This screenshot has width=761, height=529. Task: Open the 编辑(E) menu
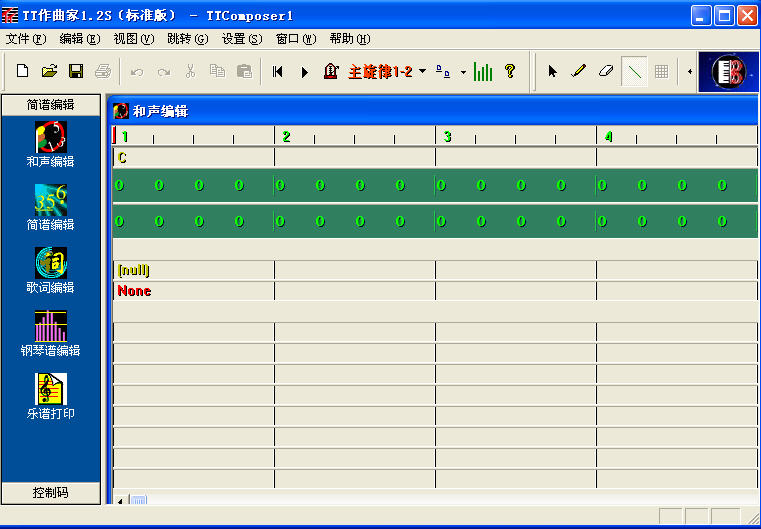tap(80, 39)
